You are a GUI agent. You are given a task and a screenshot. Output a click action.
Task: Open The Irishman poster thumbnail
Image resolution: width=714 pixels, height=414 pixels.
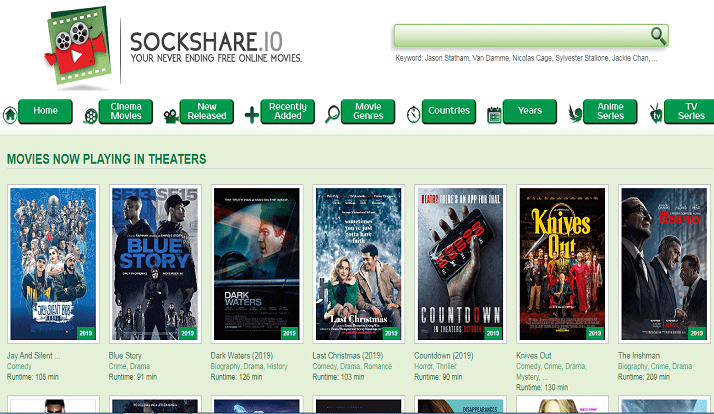[x=657, y=264]
